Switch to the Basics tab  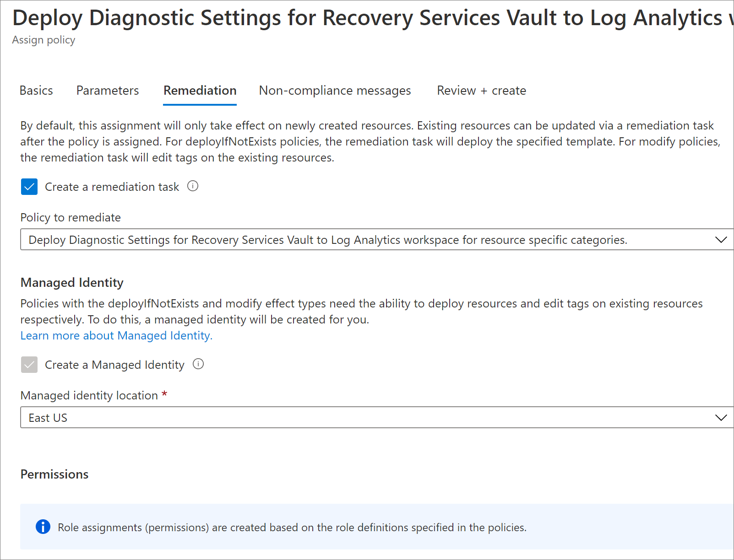pos(36,91)
